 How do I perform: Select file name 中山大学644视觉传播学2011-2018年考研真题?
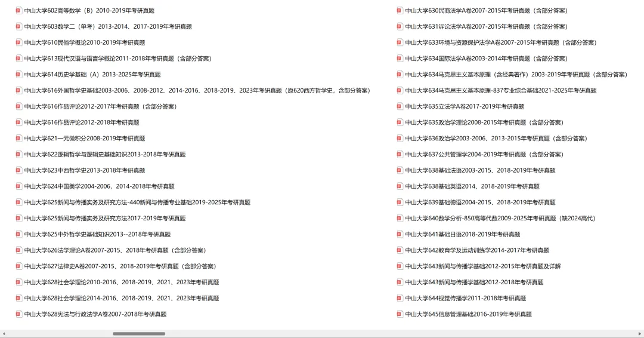pos(466,298)
